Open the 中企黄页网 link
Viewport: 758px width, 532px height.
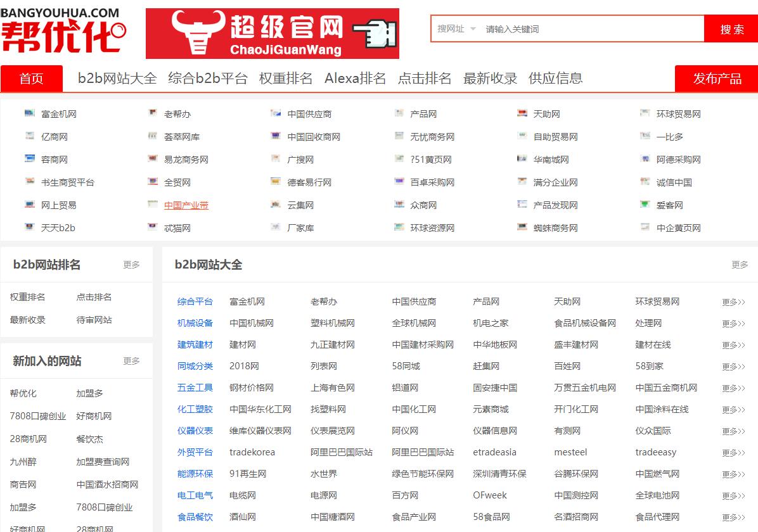pos(678,228)
